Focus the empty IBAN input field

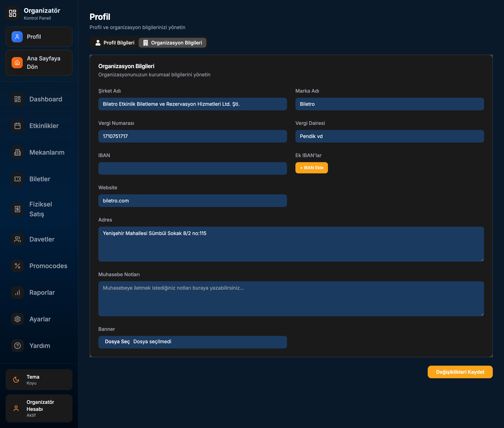(x=192, y=168)
